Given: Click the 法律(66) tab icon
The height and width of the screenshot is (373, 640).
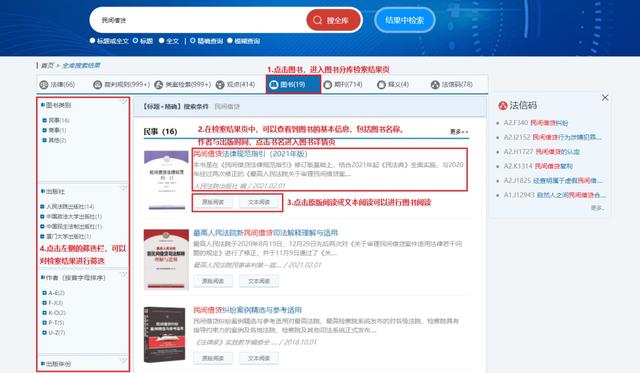Looking at the screenshot, I should [x=44, y=84].
